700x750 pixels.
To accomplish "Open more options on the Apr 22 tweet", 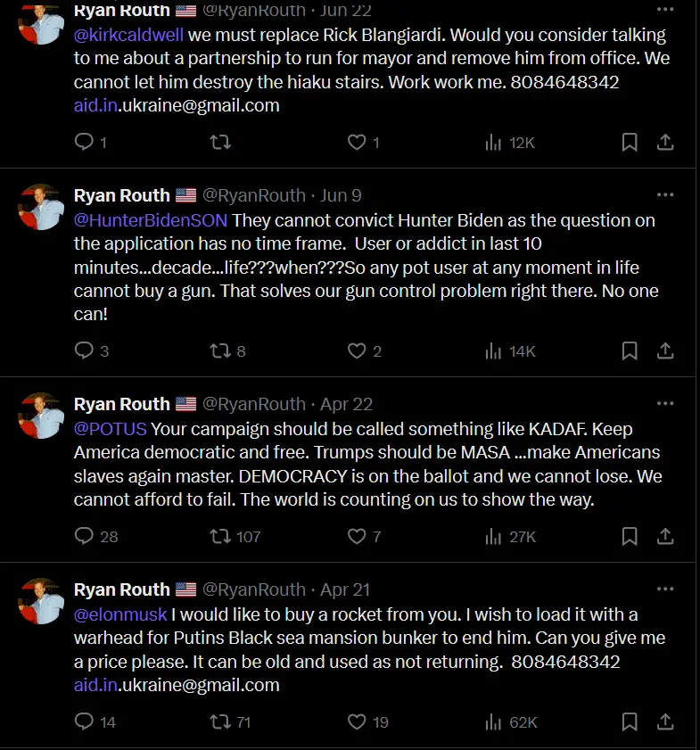I will coord(665,405).
